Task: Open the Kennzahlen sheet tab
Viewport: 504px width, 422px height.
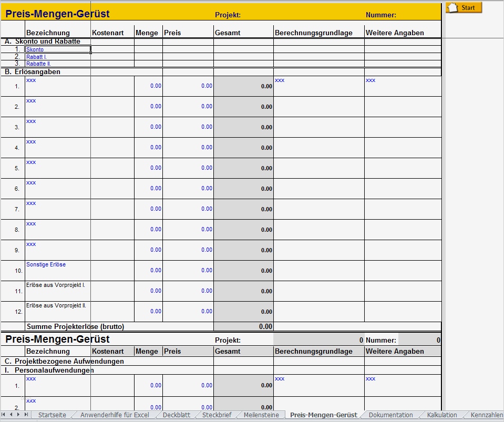Action: pos(487,415)
